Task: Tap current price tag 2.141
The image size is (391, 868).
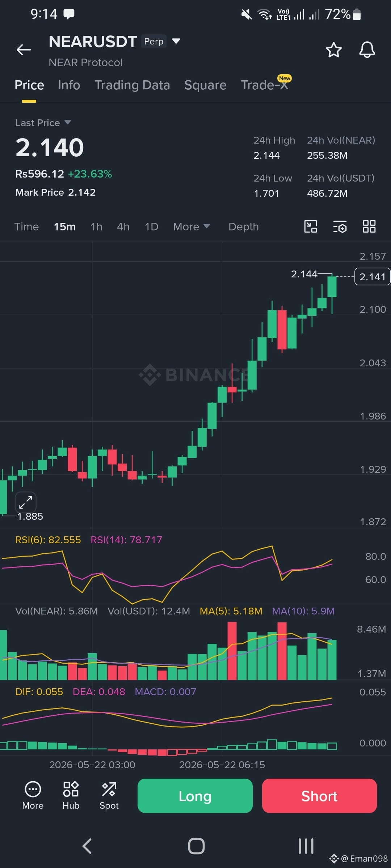Action: tap(372, 277)
